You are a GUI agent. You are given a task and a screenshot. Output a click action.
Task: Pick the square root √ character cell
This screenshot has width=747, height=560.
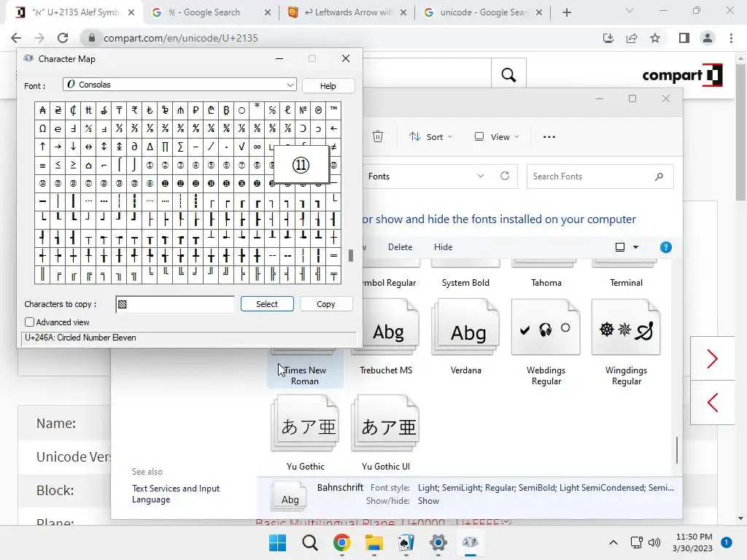coord(241,147)
